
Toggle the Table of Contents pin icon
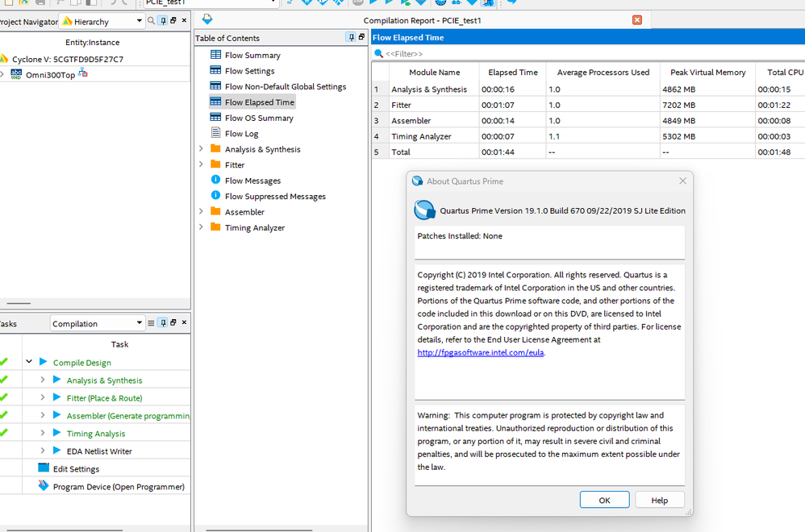351,37
